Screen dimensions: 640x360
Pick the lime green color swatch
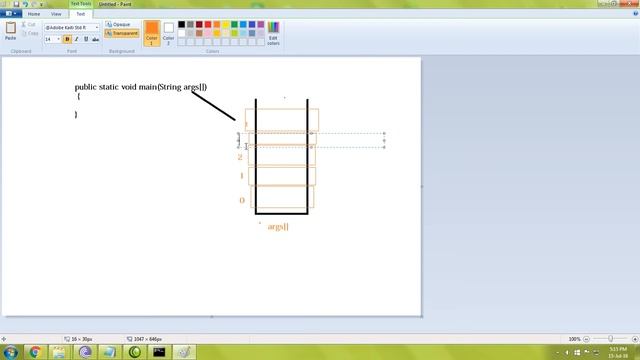234,33
